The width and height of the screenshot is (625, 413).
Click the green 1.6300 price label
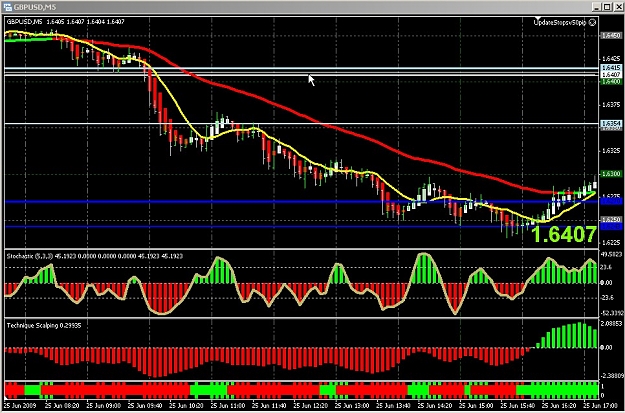[610, 174]
